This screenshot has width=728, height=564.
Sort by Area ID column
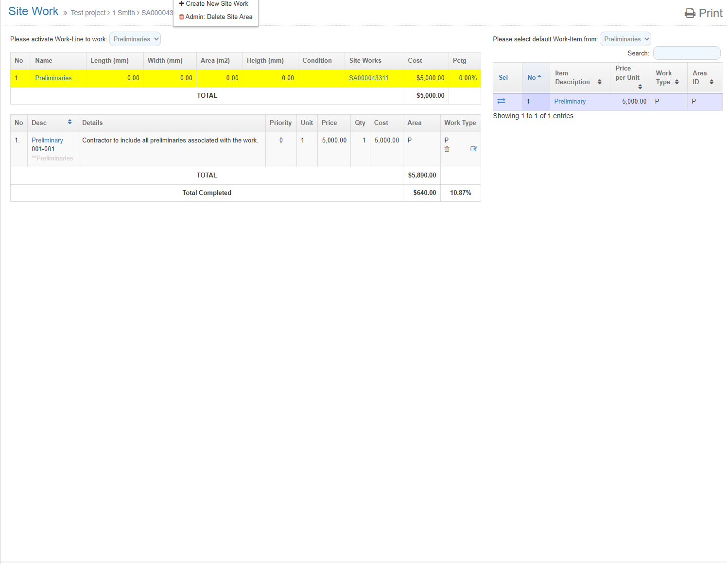point(711,82)
